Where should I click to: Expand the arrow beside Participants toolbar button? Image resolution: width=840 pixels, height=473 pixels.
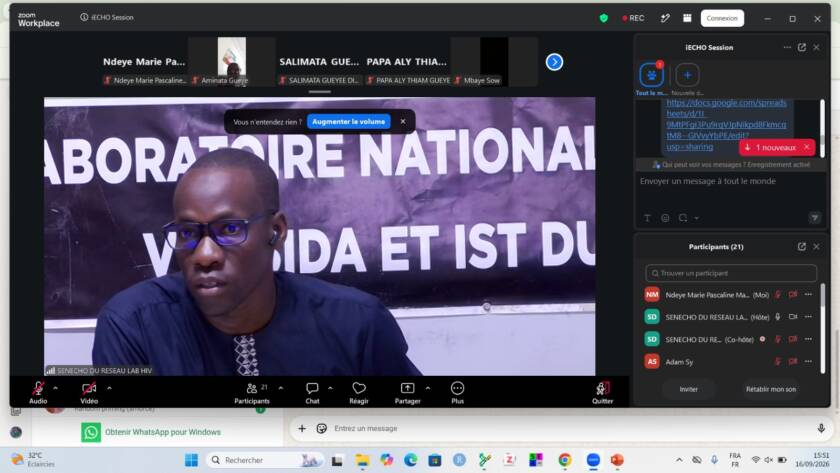pos(281,388)
